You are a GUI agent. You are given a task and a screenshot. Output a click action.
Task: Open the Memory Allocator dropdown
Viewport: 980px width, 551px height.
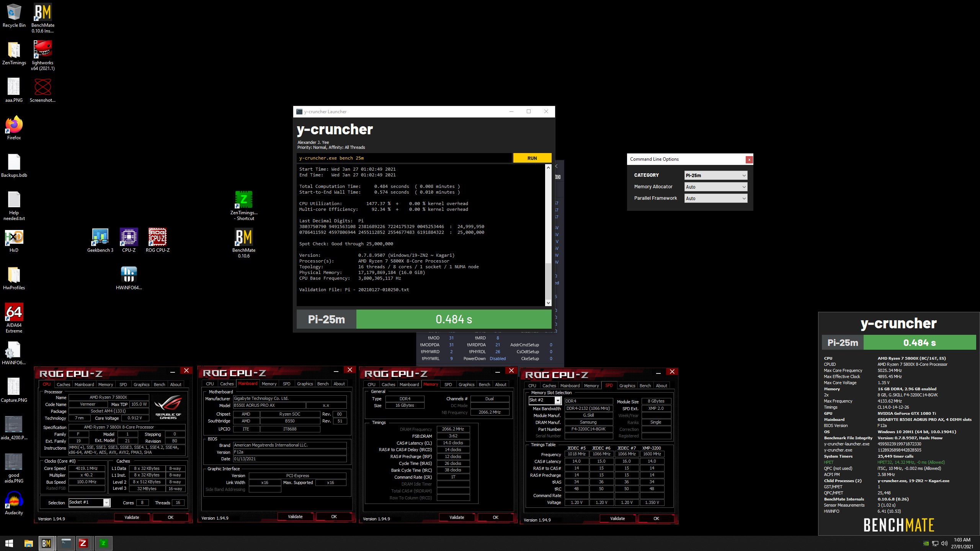[715, 187]
